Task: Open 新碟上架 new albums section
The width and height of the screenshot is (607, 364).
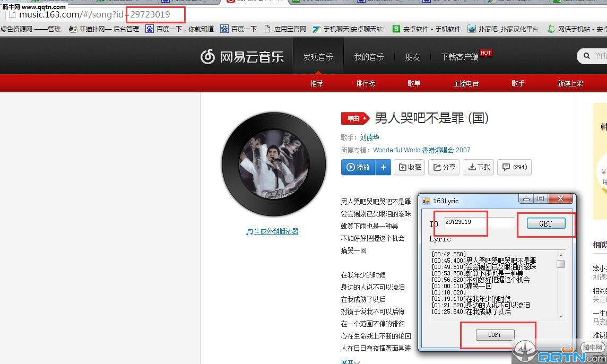Action: point(570,83)
